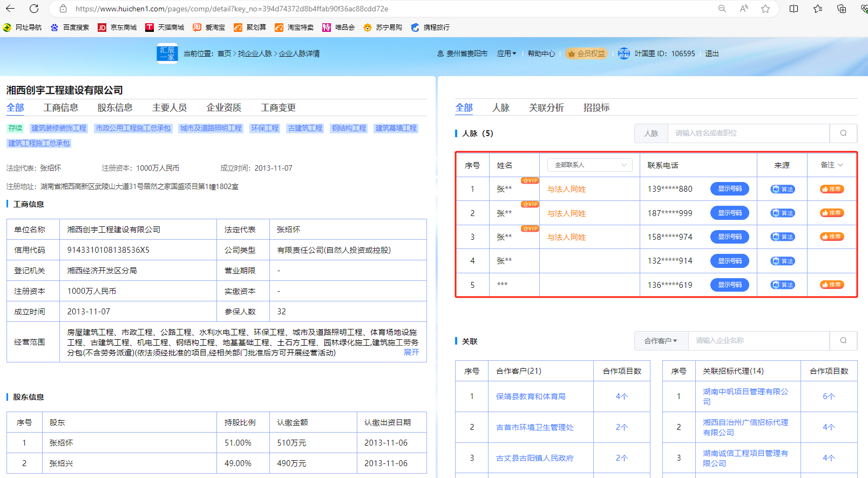Click the 贵州省贵阳市 location selector
Screen dimensions: 868x478
(x=462, y=53)
